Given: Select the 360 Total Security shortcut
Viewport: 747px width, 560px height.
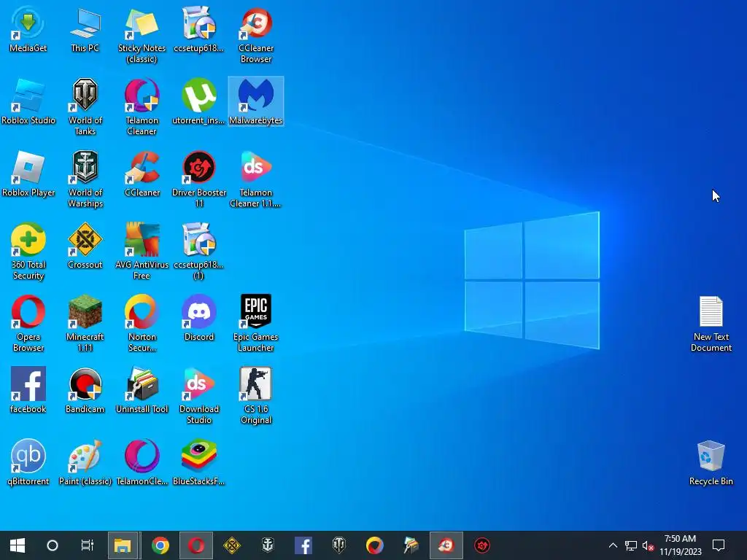Looking at the screenshot, I should tap(28, 252).
